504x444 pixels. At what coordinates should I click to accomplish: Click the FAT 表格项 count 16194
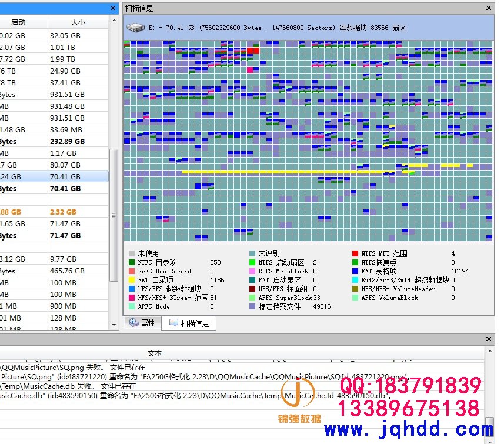point(460,271)
